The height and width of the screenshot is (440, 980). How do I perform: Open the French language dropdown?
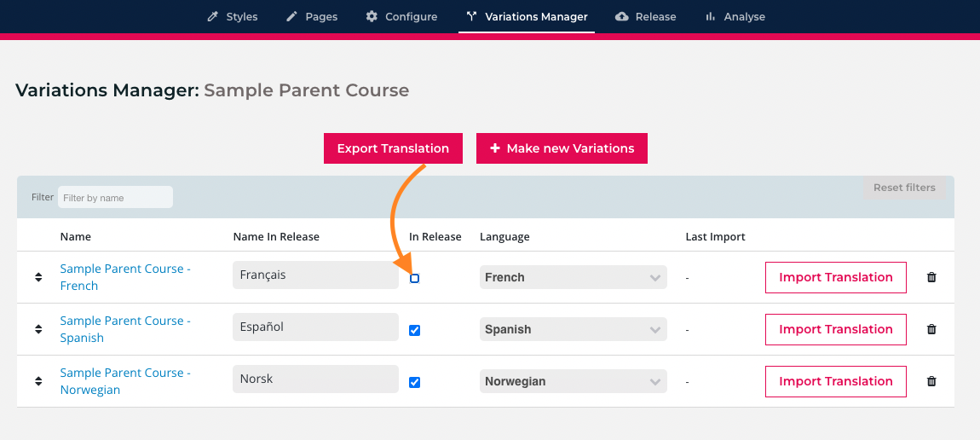click(x=574, y=277)
